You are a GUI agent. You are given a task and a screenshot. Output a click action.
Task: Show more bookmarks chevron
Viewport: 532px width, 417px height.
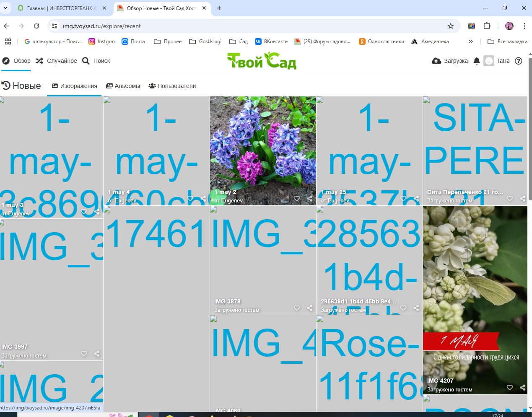pyautogui.click(x=471, y=41)
